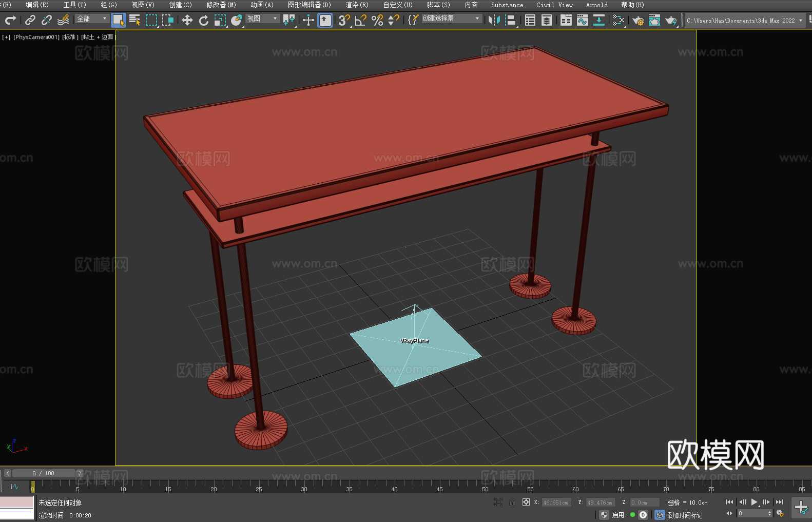Select the Rotate transform tool
Screen dimensions: 812x522
pyautogui.click(x=203, y=20)
